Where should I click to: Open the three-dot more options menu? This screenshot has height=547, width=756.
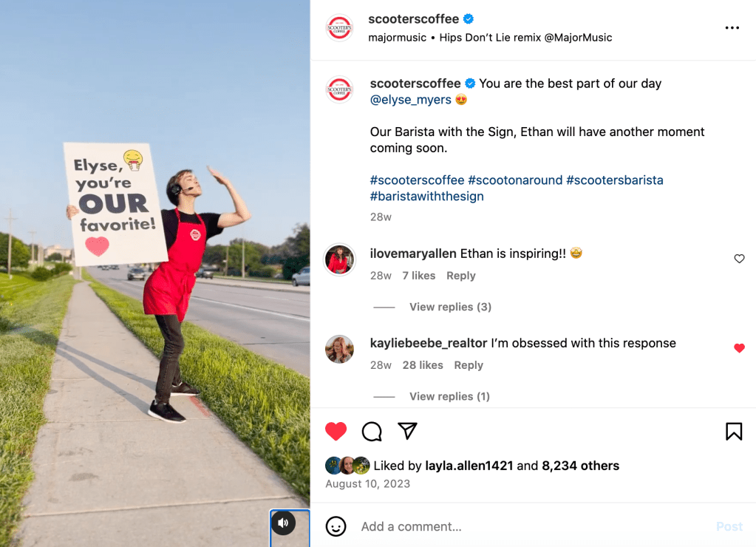tap(732, 28)
